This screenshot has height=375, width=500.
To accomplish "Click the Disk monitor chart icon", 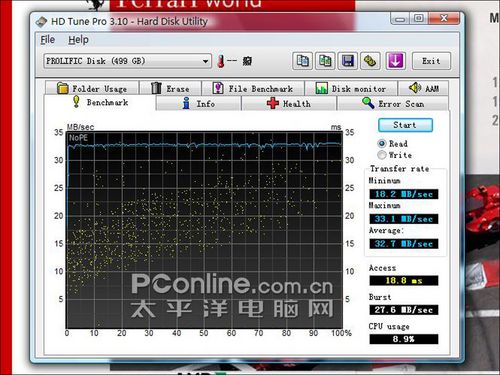I will 321,88.
